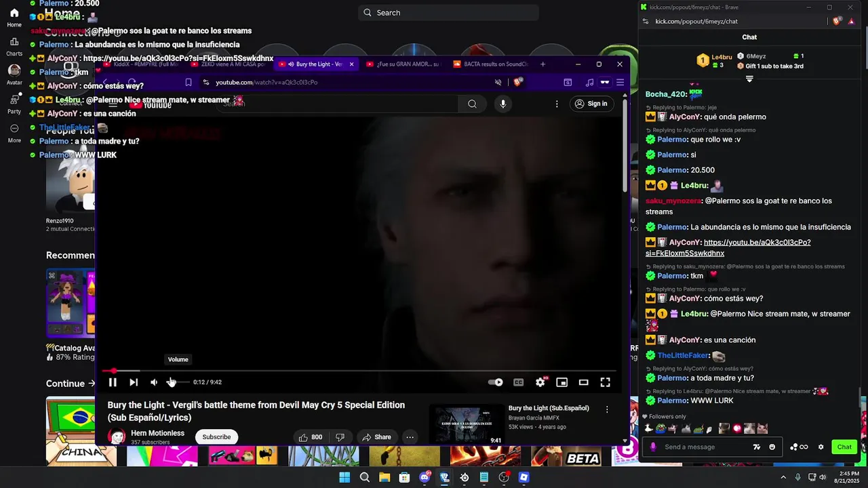Open Brave Rewards triangle icon

852,21
